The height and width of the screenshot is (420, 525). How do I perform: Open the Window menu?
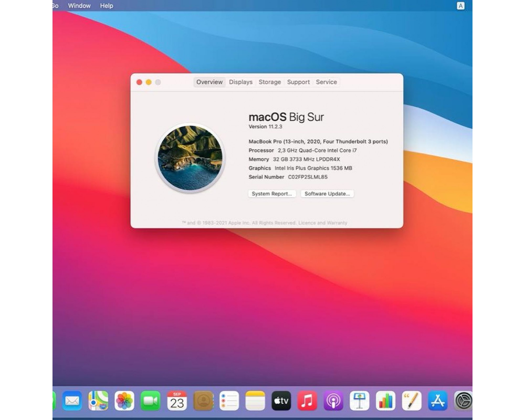pos(79,6)
